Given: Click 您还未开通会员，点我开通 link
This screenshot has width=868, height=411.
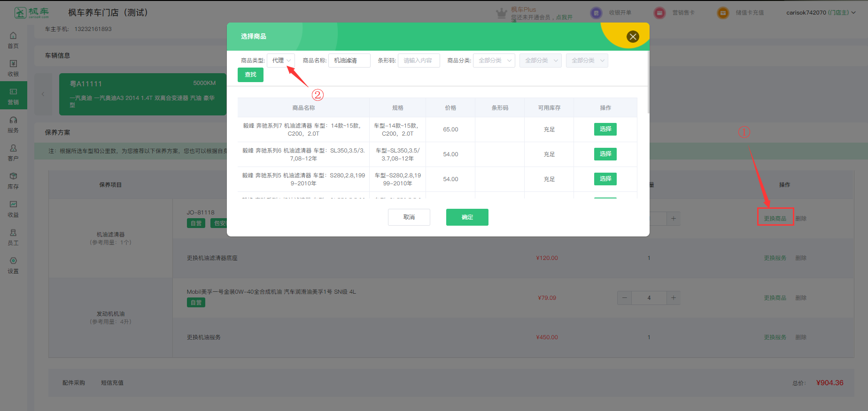Looking at the screenshot, I should click(542, 17).
